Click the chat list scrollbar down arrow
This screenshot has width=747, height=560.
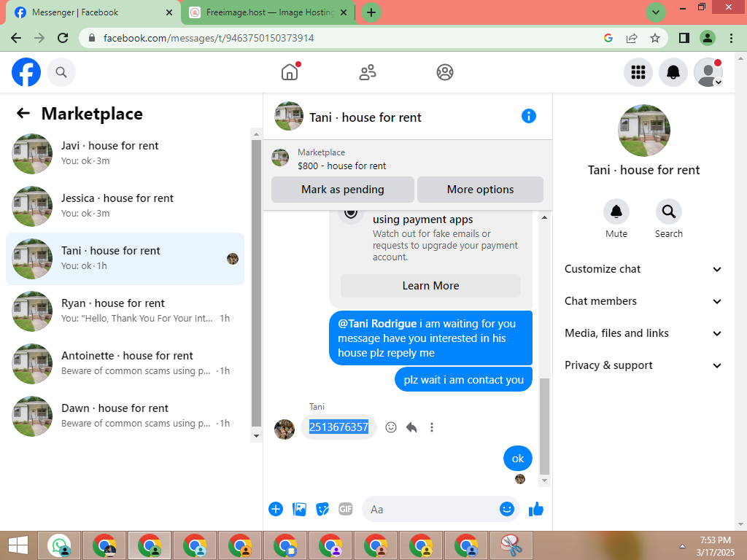tap(256, 436)
